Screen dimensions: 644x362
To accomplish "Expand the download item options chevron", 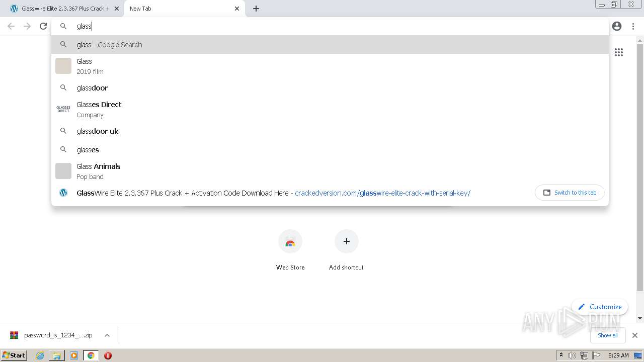I will click(x=107, y=335).
